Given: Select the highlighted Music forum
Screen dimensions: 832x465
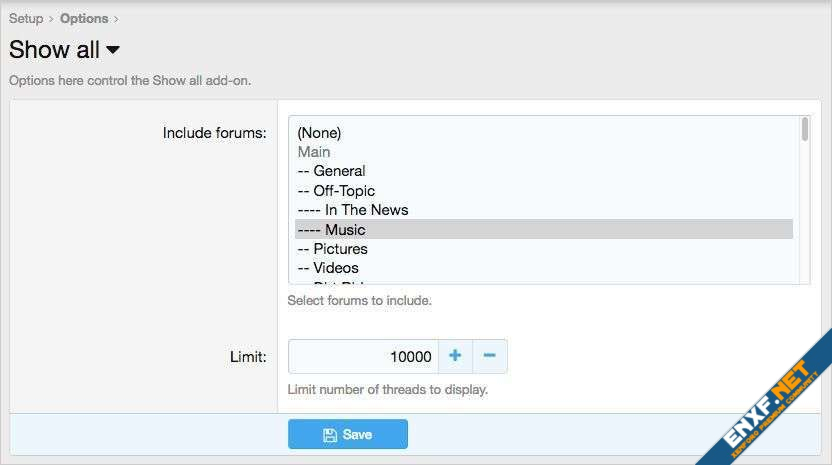Looking at the screenshot, I should point(332,230).
